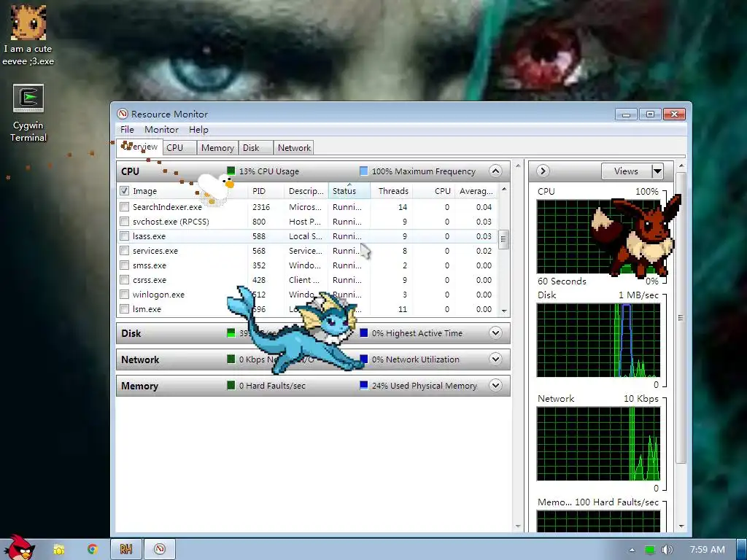Screen dimensions: 747x560
Task: Select the lsass.exe process row text
Action: pos(149,236)
